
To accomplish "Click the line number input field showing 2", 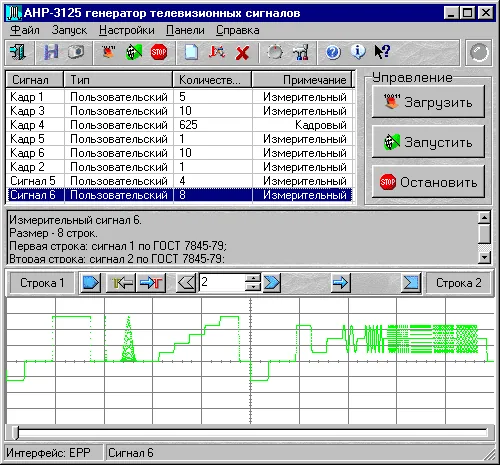I will (222, 283).
